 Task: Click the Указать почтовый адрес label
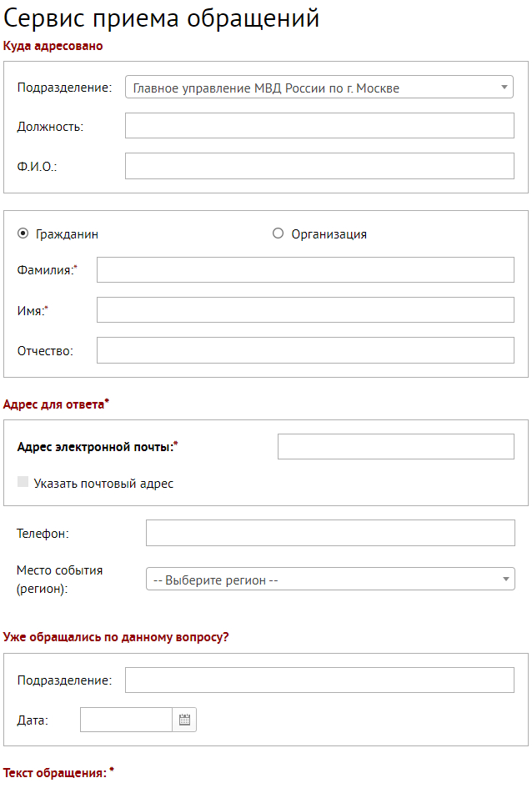pos(103,484)
